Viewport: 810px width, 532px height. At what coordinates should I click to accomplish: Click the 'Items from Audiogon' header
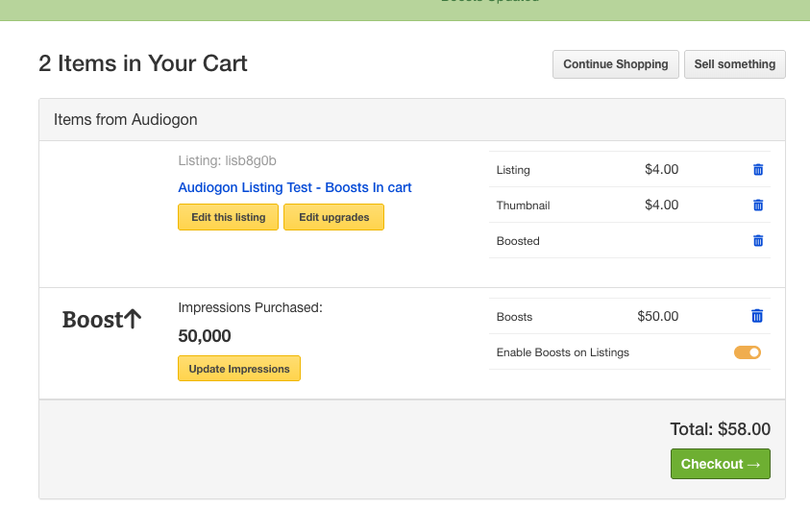pyautogui.click(x=126, y=119)
